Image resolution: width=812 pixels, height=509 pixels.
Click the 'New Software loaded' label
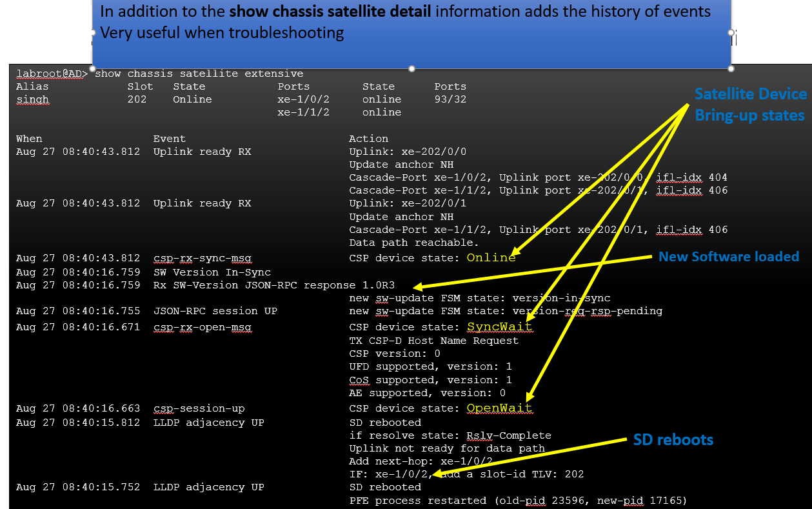coord(729,257)
